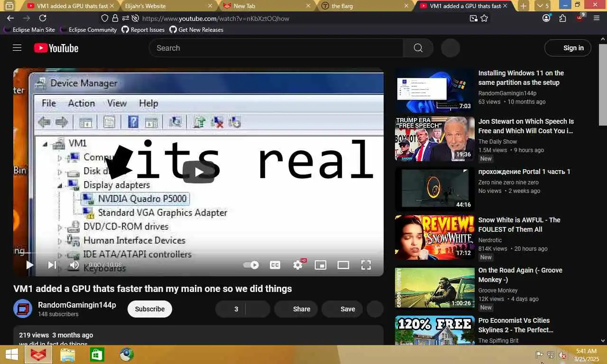The image size is (607, 364).
Task: Open Get New Releases bookmark
Action: (x=196, y=29)
